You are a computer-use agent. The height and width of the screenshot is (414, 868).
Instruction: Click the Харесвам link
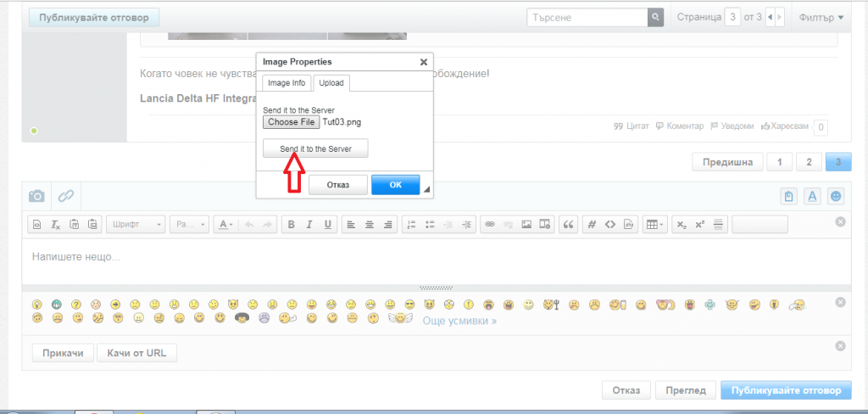pos(785,126)
